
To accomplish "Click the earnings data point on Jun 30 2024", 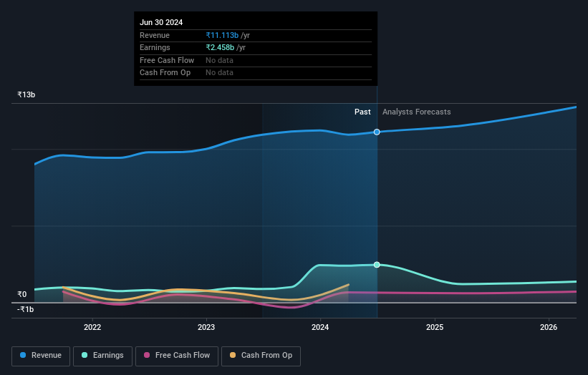I will pos(377,265).
